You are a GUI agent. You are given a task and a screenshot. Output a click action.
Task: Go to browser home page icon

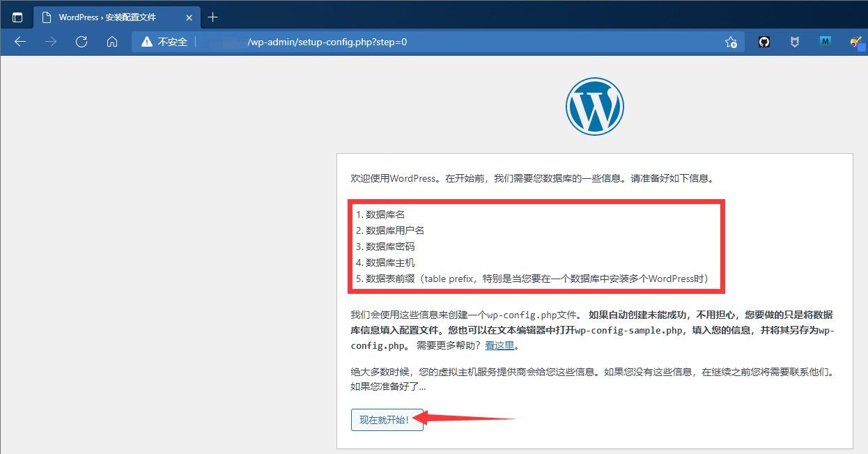coord(112,42)
